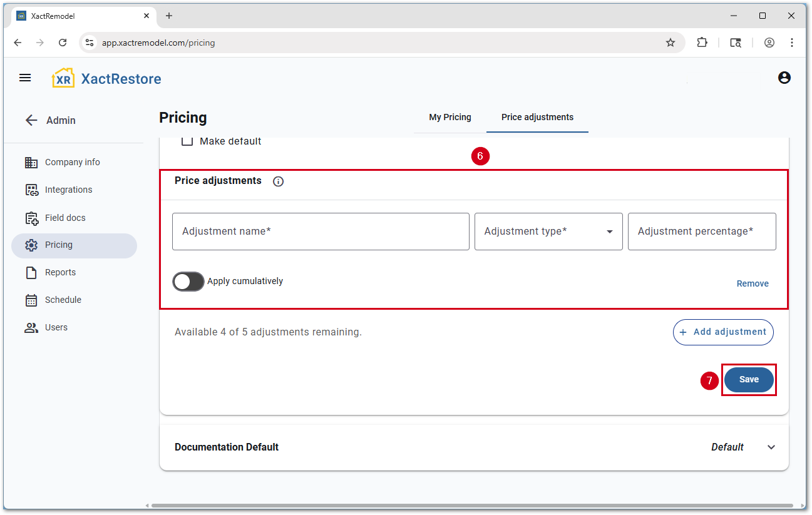Click the Adjustment name input field
Viewport: 812px width, 515px height.
click(x=321, y=232)
